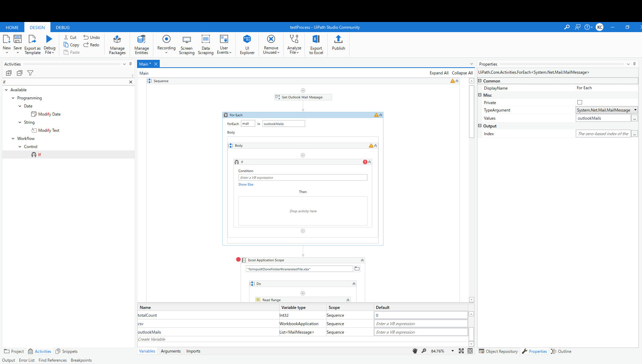Click the help question mark icon
The image size is (642, 364).
[x=587, y=27]
